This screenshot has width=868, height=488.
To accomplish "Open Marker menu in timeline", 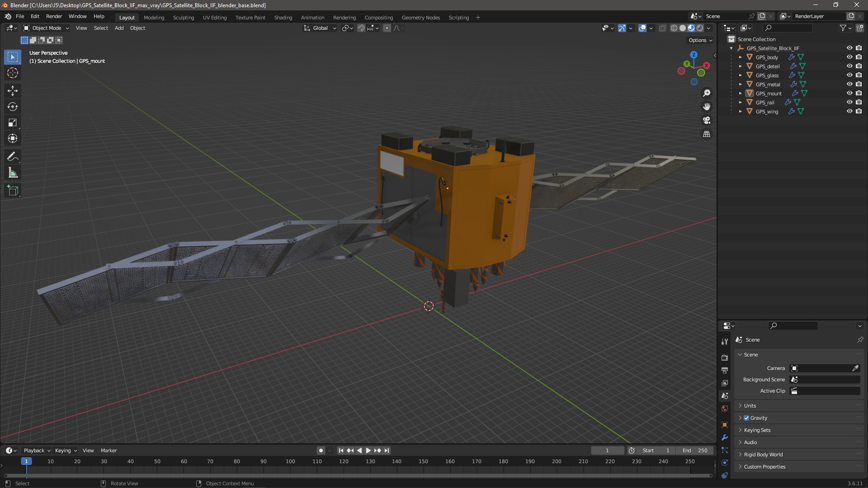I will click(x=108, y=450).
